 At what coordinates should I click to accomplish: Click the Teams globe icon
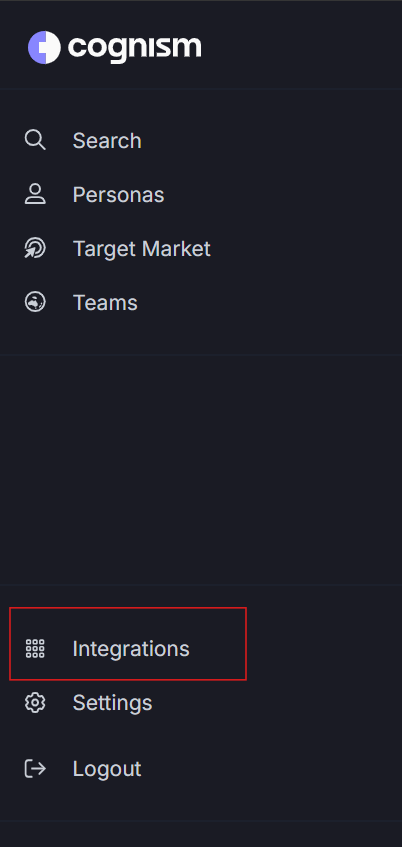[35, 302]
